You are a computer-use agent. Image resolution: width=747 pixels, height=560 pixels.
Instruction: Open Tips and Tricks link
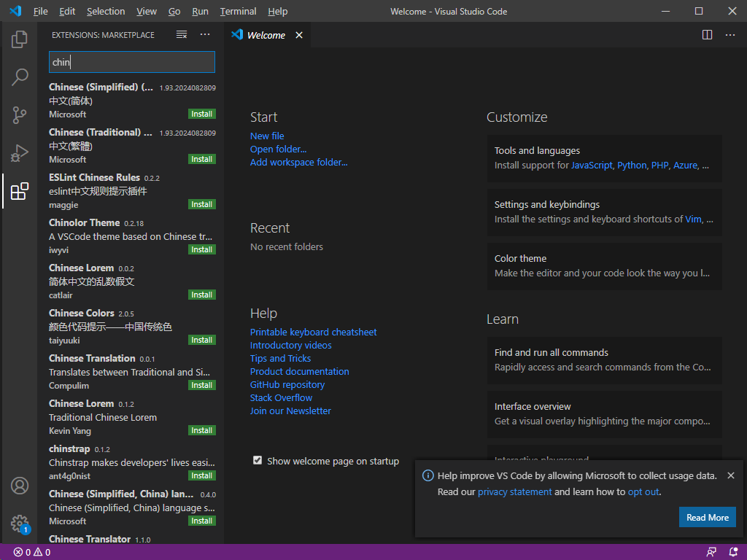click(281, 358)
